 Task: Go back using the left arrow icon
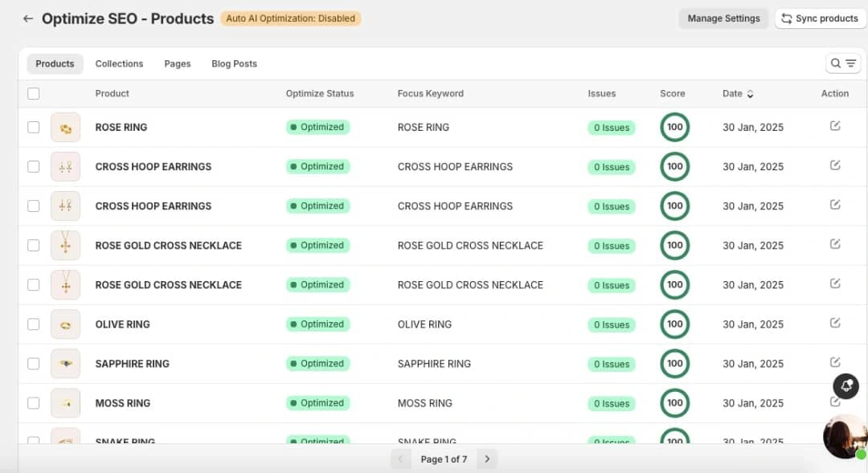pyautogui.click(x=27, y=18)
